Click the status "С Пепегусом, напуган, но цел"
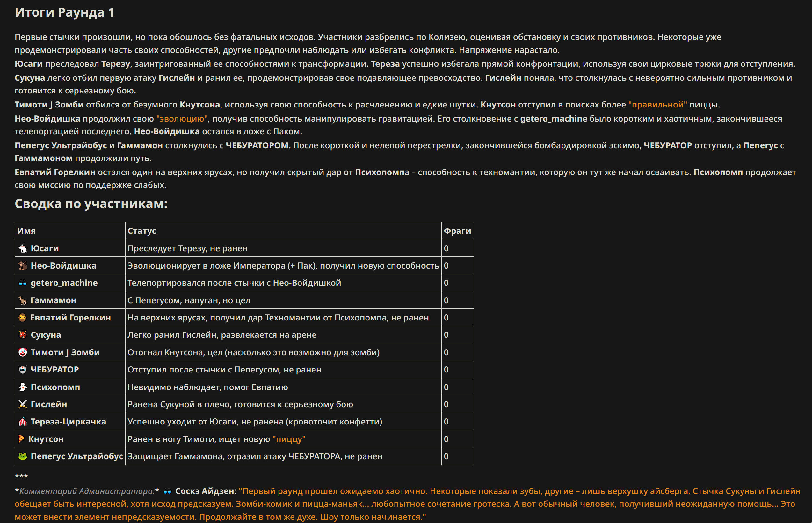The height and width of the screenshot is (523, 812). [189, 300]
